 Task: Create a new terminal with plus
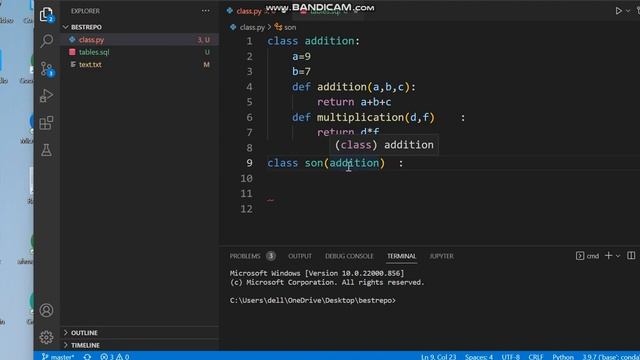click(608, 256)
